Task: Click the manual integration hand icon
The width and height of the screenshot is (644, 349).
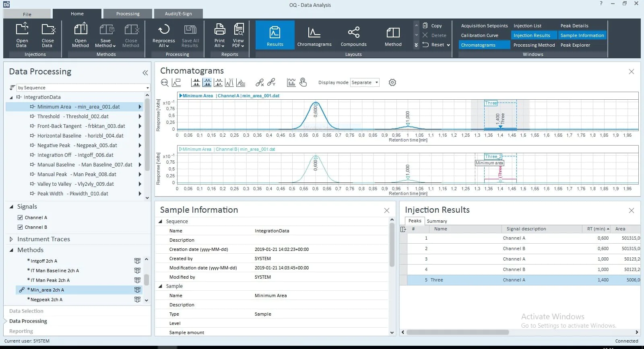Action: point(303,82)
